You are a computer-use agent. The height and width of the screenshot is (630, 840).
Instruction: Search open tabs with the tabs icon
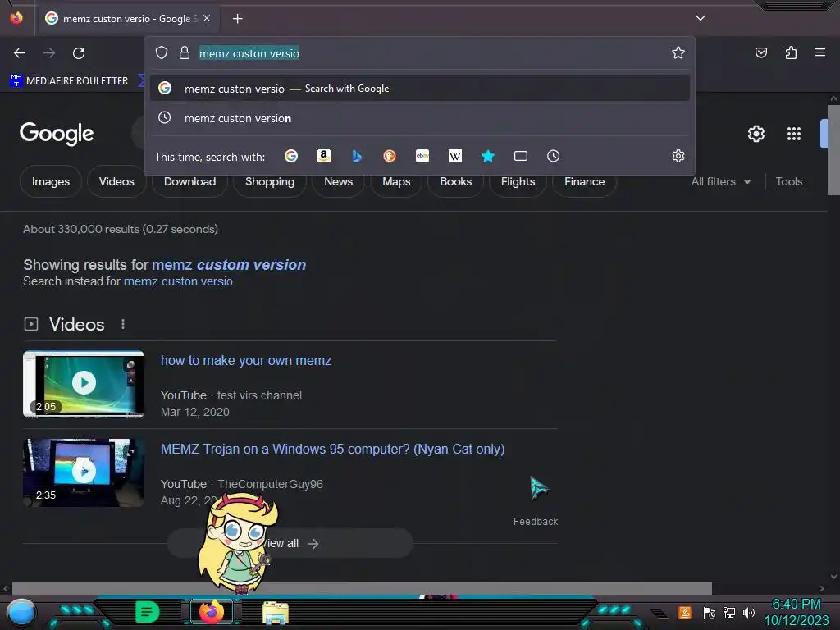tap(521, 156)
